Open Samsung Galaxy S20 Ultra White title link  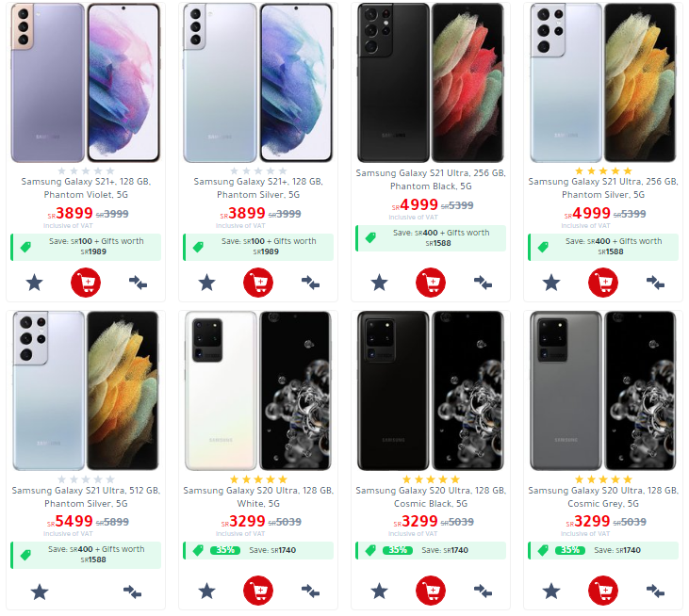point(258,496)
